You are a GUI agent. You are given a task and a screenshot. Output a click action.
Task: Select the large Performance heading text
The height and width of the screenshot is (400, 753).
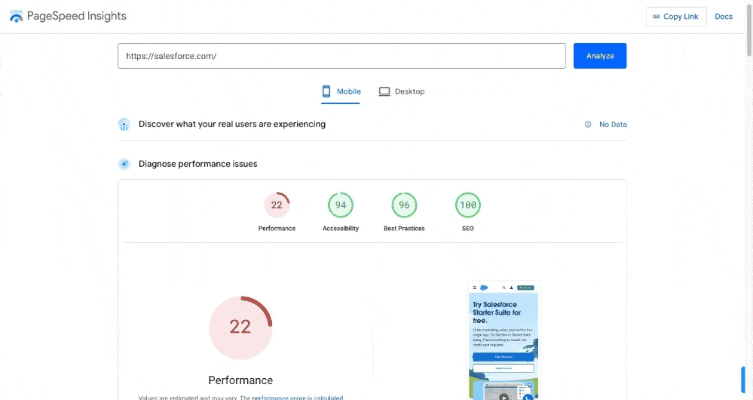pyautogui.click(x=241, y=380)
